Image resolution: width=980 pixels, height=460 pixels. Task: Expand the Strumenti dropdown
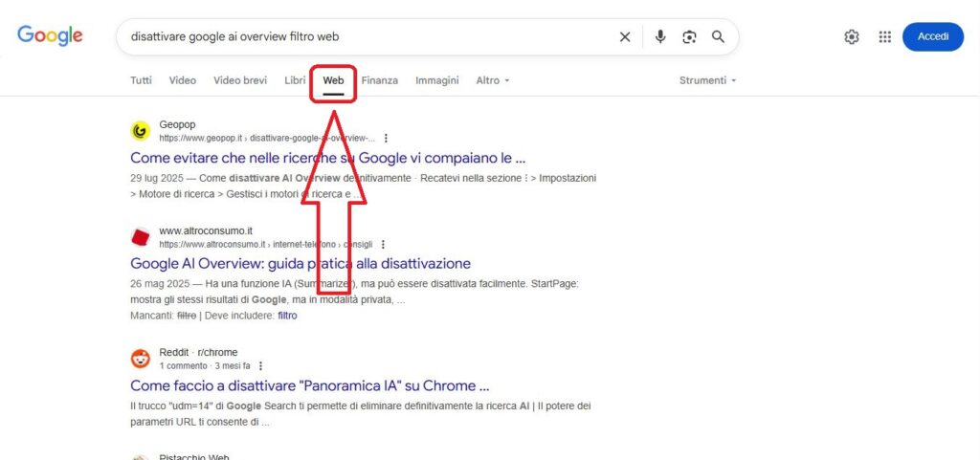[707, 80]
